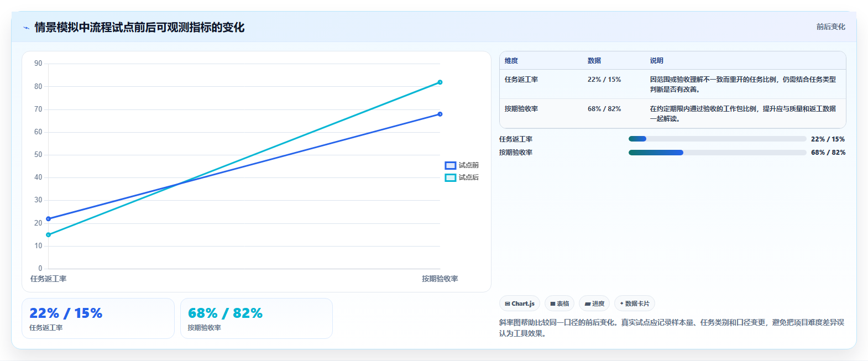Click the 22% / 15% table cell
Image resolution: width=868 pixels, height=361 pixels.
pyautogui.click(x=604, y=80)
